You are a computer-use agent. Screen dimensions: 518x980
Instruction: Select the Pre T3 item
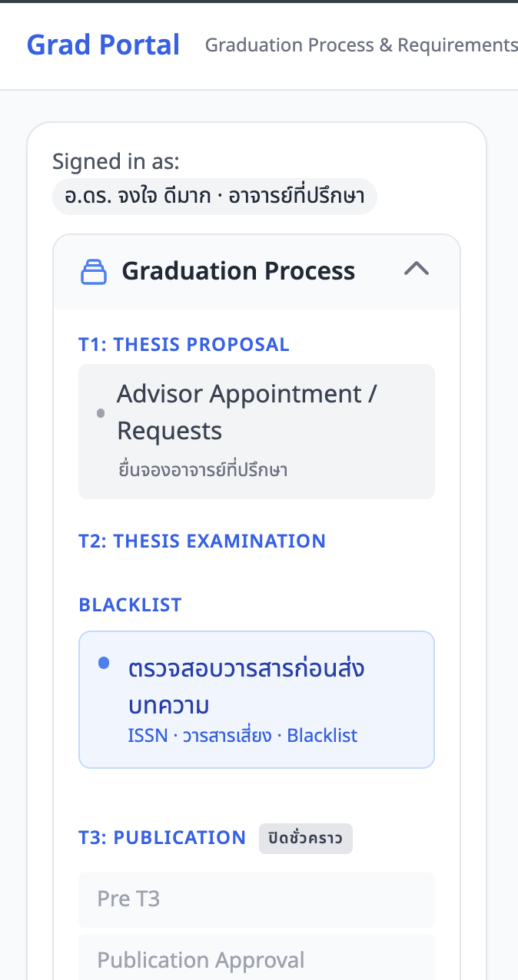pos(256,899)
